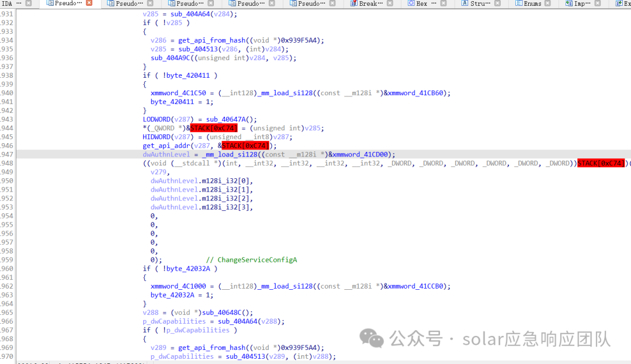Click line number 947 in the gutter
Viewport: 631px width, 364px height.
[7, 154]
